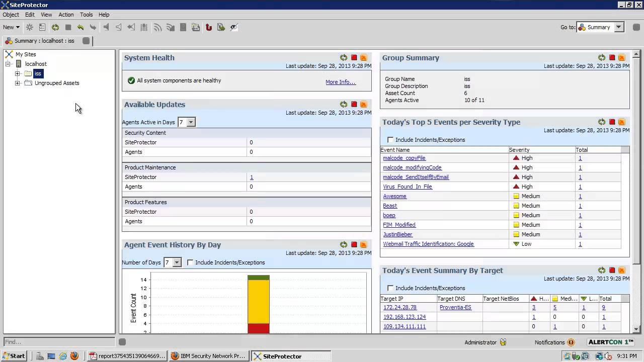Image resolution: width=644 pixels, height=362 pixels.
Task: Open the New dropdown in toolbar
Action: click(11, 27)
